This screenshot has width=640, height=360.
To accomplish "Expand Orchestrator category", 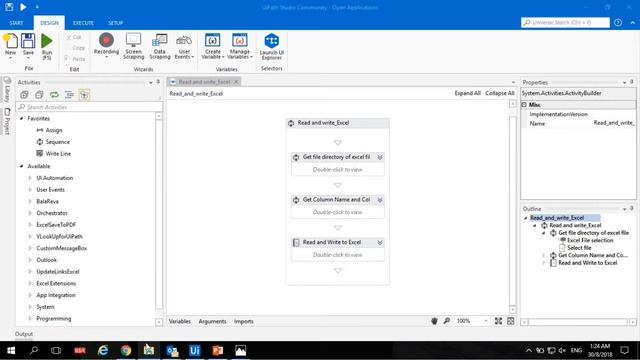I will click(x=30, y=213).
